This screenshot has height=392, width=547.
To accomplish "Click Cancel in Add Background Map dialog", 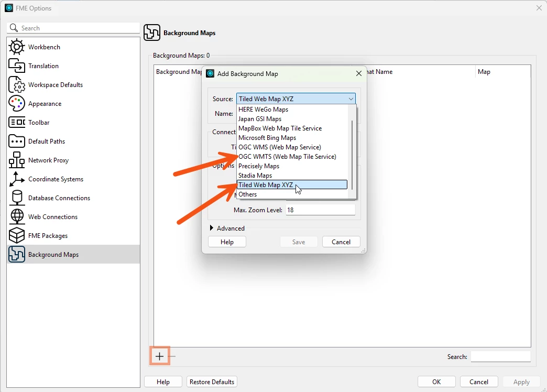I will coord(341,242).
